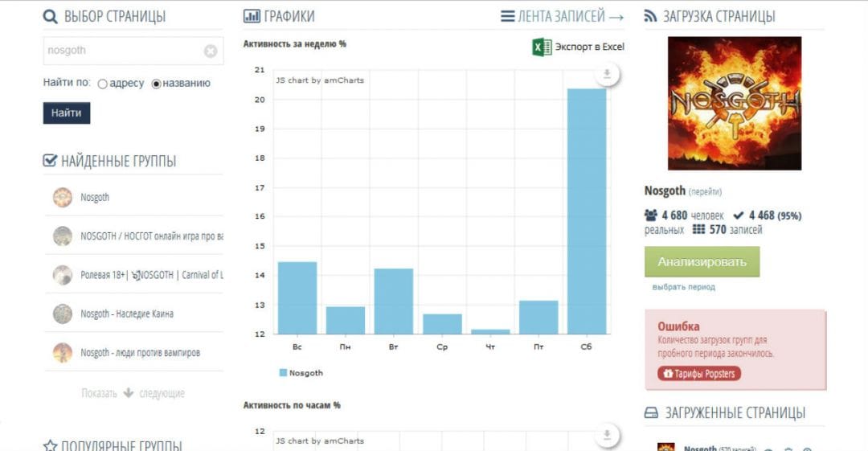Open Тарифы Popsters button
This screenshot has height=451, width=868.
pyautogui.click(x=699, y=374)
